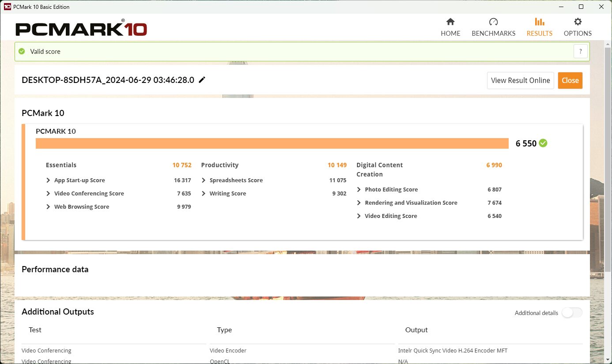This screenshot has width=612, height=364.
Task: Click the Rendering value 7 674
Action: (x=495, y=203)
